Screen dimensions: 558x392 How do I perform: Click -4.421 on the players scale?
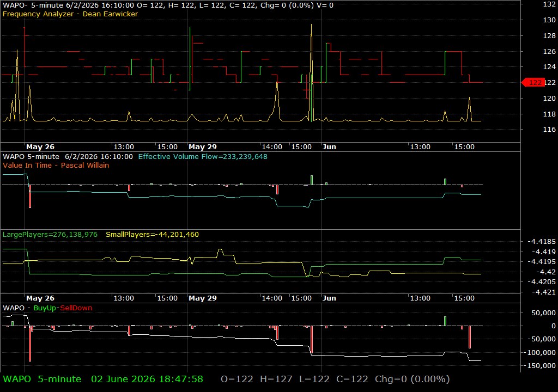point(543,292)
